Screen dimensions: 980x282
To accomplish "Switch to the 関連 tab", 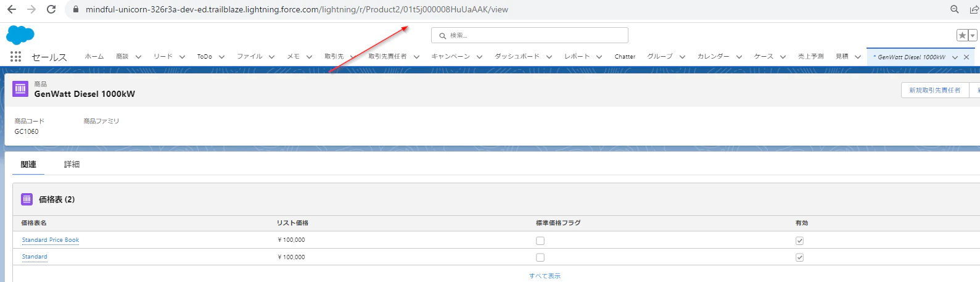I will [x=28, y=164].
